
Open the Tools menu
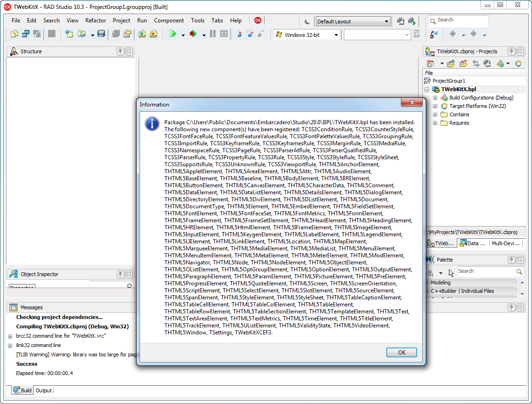pos(197,21)
